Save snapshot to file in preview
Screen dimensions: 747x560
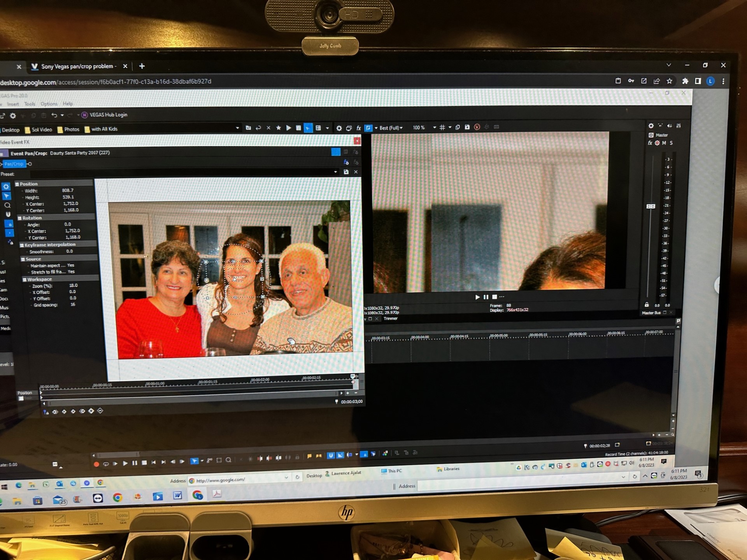pyautogui.click(x=467, y=127)
